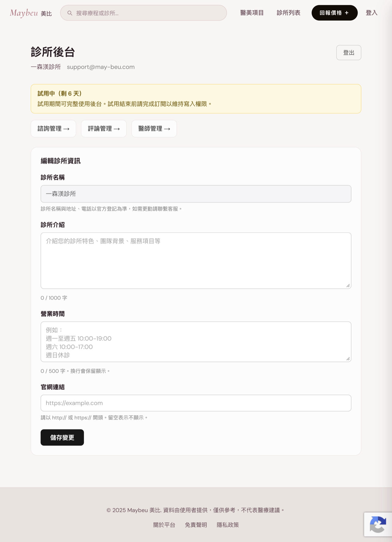Image resolution: width=392 pixels, height=542 pixels.
Task: Click the 診所後台 page heading
Action: tap(53, 52)
